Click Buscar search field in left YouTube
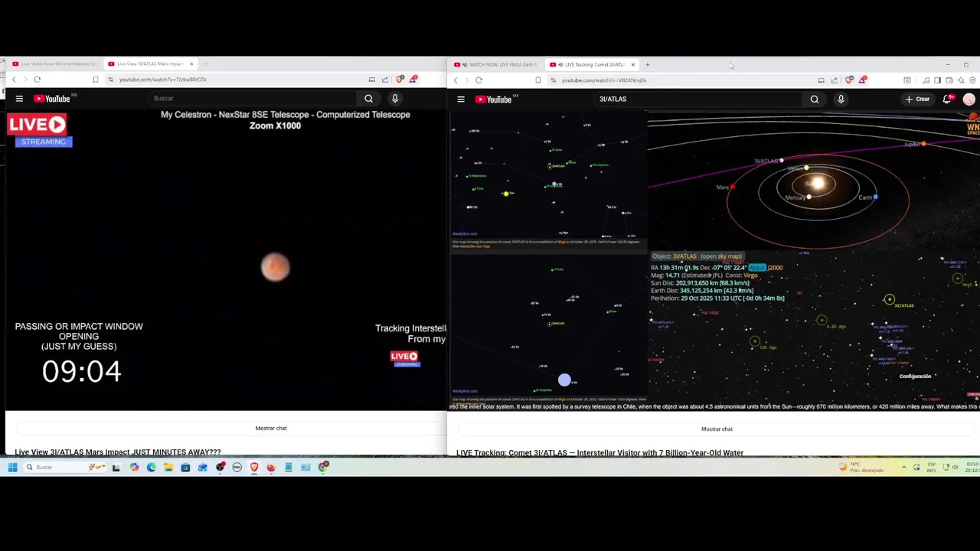 click(x=253, y=98)
